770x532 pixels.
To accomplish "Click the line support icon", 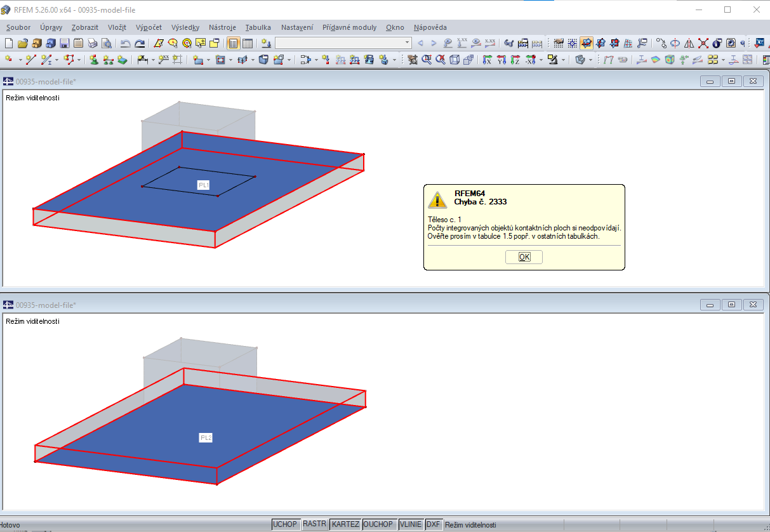I will coord(109,60).
